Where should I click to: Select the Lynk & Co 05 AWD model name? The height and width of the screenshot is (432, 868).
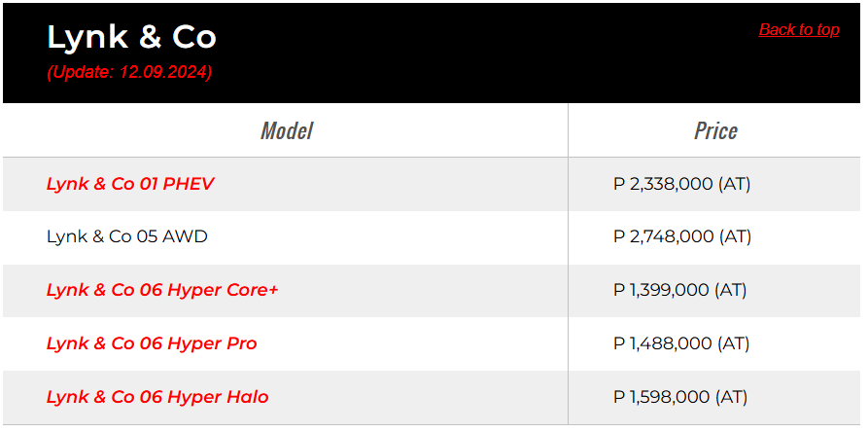[x=127, y=236]
